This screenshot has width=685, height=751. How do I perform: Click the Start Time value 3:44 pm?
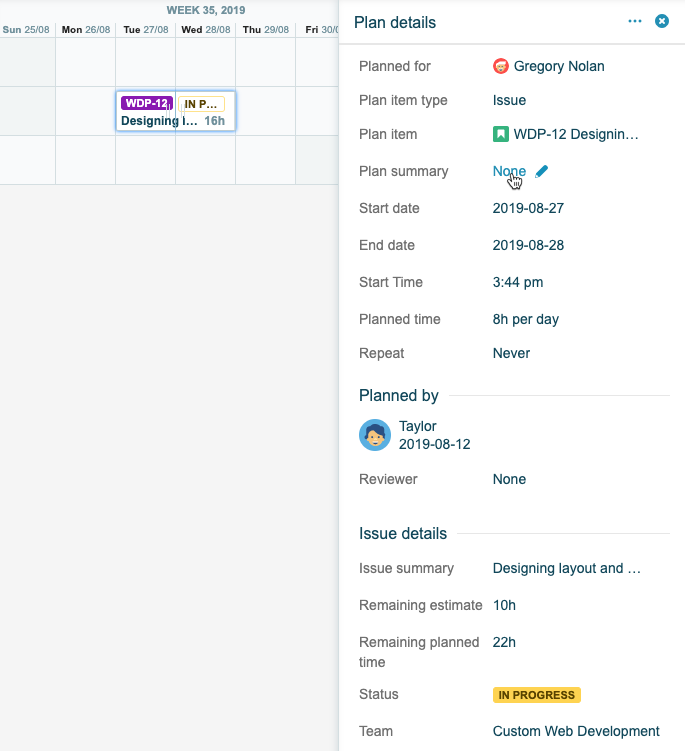point(518,282)
